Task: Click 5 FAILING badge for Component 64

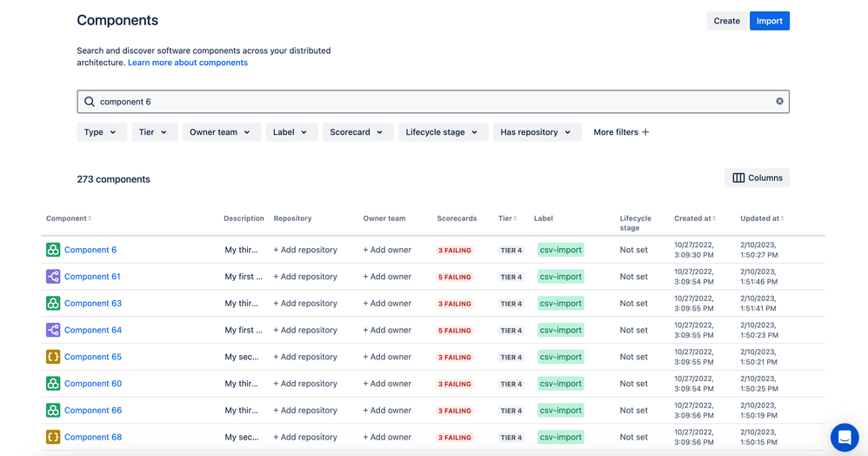Action: [x=455, y=331]
